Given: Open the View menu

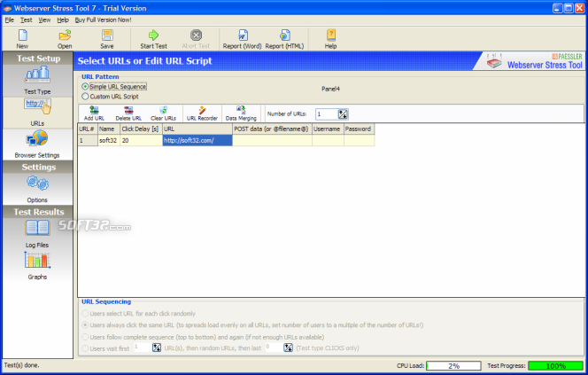Looking at the screenshot, I should tap(44, 20).
